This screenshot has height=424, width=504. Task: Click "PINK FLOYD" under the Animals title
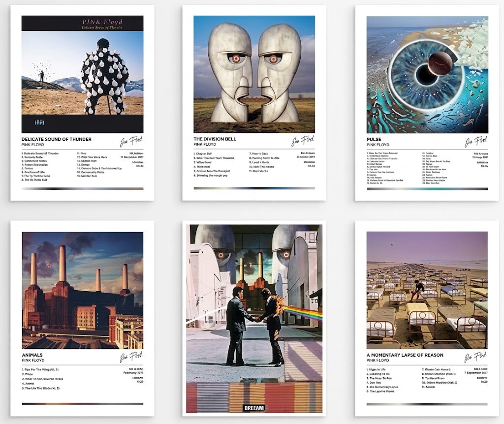33,361
